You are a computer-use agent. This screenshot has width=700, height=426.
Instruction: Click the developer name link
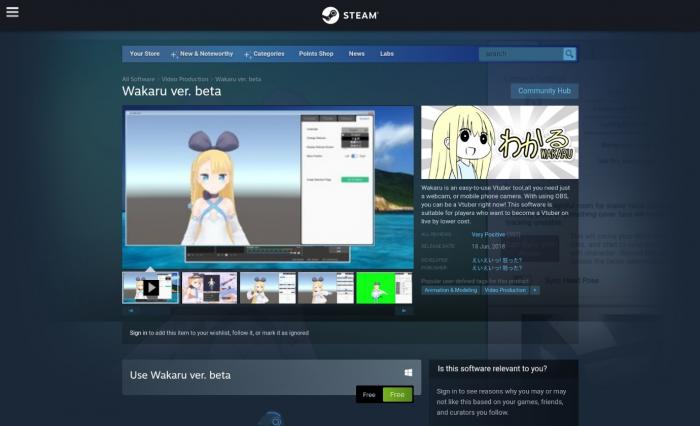tap(496, 260)
